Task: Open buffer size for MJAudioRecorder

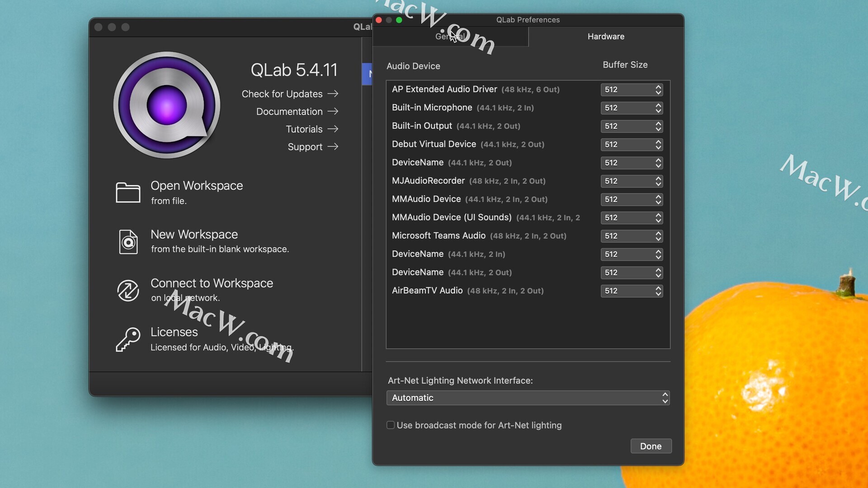Action: coord(632,181)
